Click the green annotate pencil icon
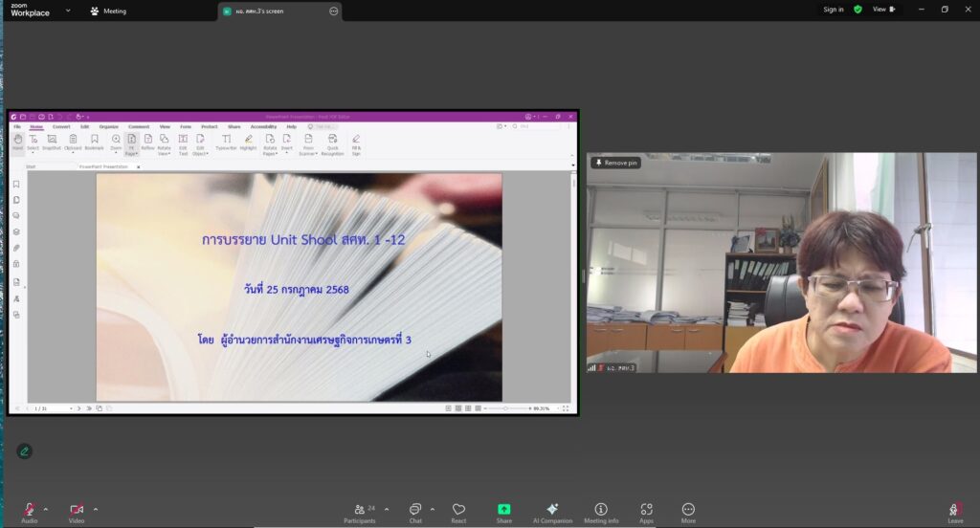 tap(24, 451)
